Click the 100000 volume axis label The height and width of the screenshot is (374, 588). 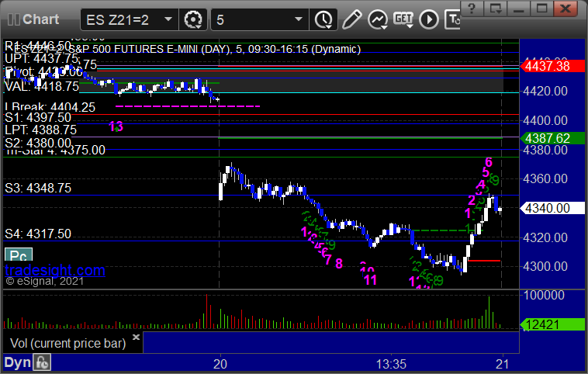coord(544,295)
